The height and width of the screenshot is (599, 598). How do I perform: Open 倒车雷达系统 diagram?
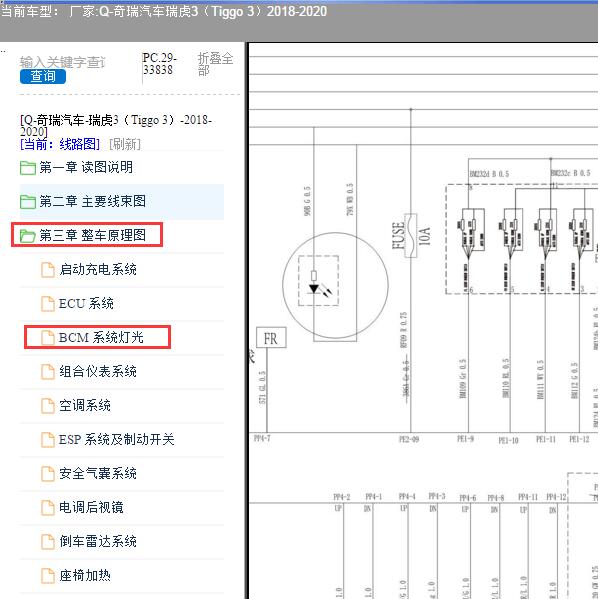pyautogui.click(x=98, y=541)
